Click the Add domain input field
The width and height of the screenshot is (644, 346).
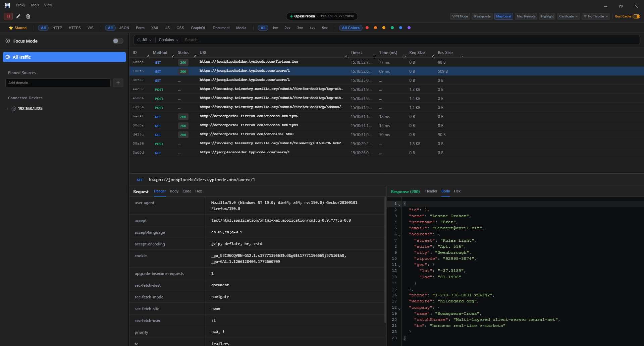coord(58,83)
